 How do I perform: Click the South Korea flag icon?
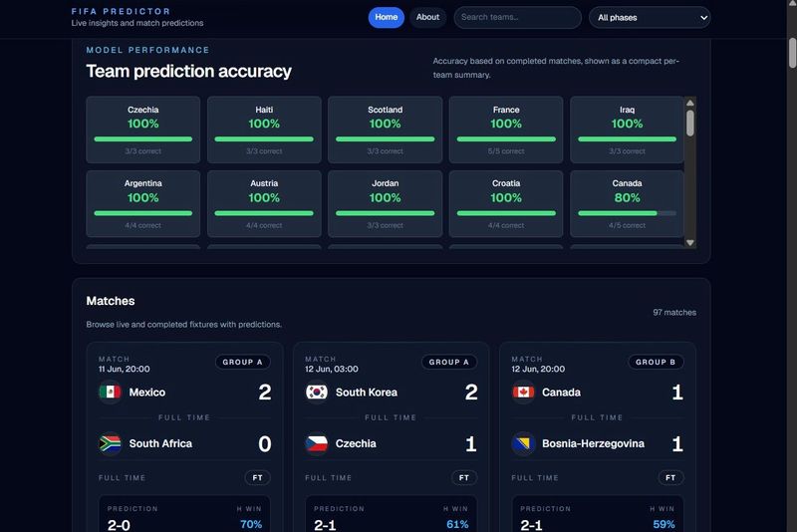(316, 392)
